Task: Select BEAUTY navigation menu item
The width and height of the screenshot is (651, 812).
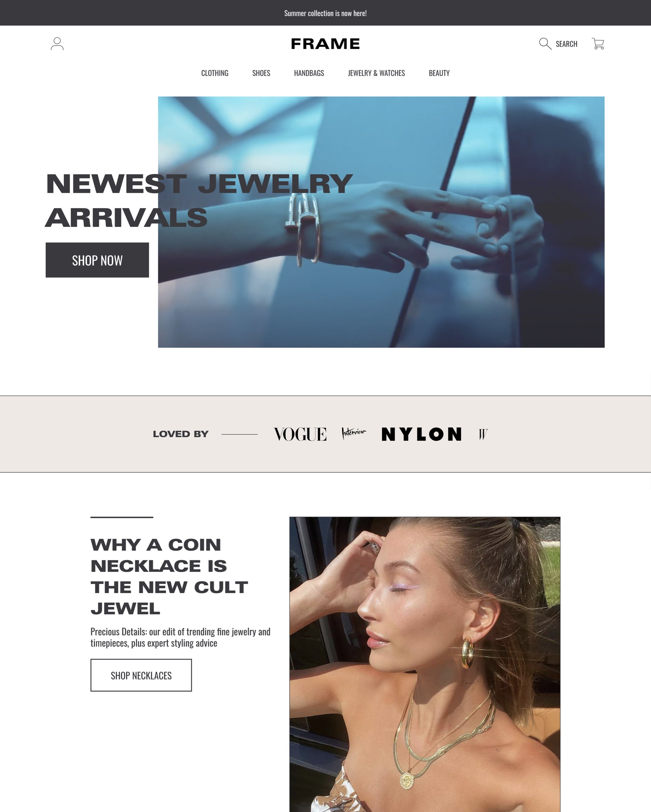Action: point(439,72)
